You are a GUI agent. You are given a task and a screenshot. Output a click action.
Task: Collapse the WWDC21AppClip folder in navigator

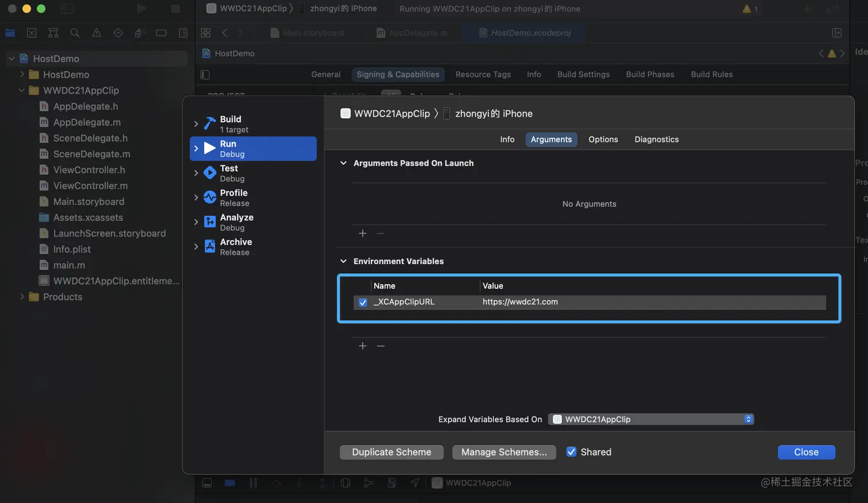(x=22, y=90)
